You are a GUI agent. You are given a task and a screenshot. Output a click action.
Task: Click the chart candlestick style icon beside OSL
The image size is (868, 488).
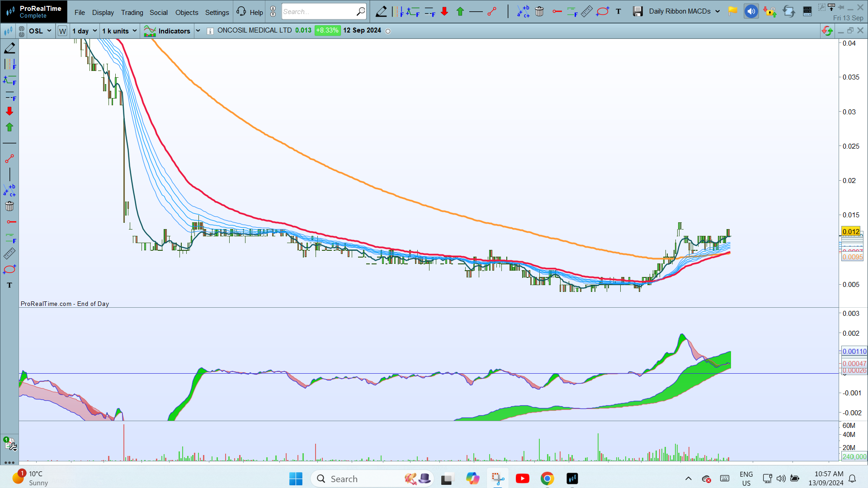8,31
